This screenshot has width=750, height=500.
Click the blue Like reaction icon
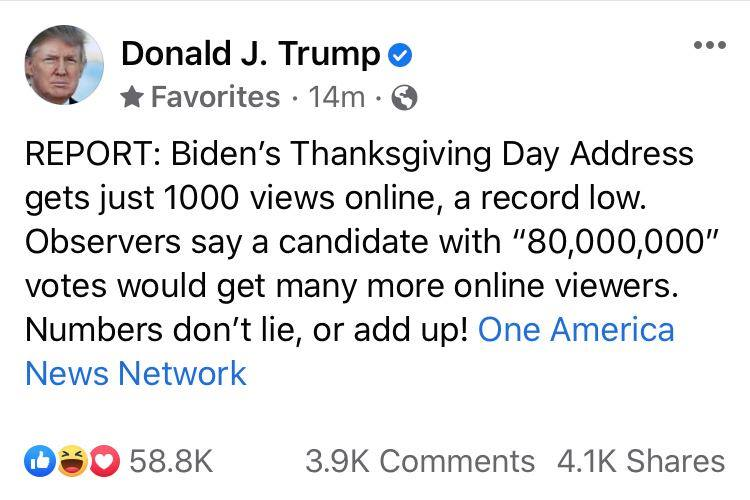(x=38, y=460)
